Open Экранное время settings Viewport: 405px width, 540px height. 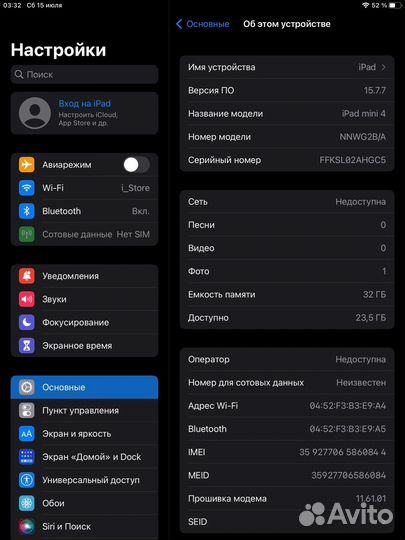[x=84, y=345]
